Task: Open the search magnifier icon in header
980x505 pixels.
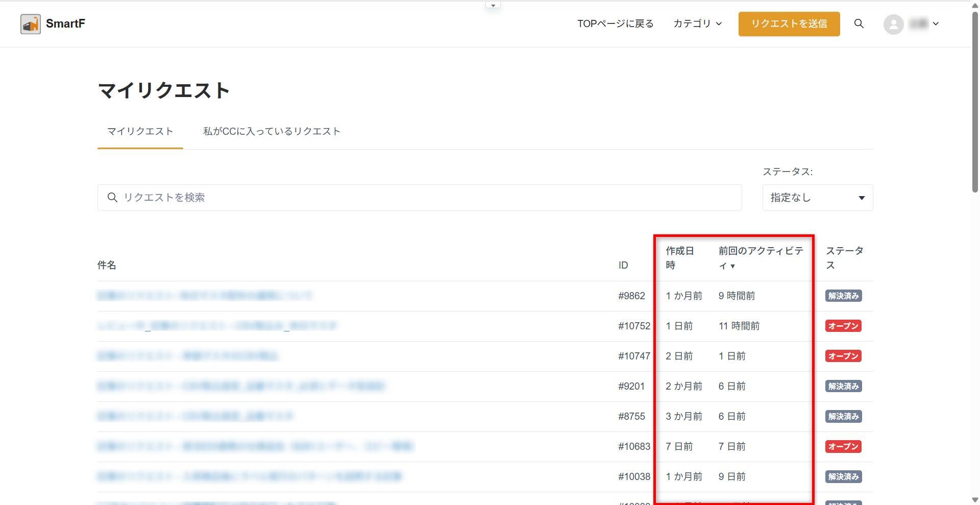Action: point(859,24)
